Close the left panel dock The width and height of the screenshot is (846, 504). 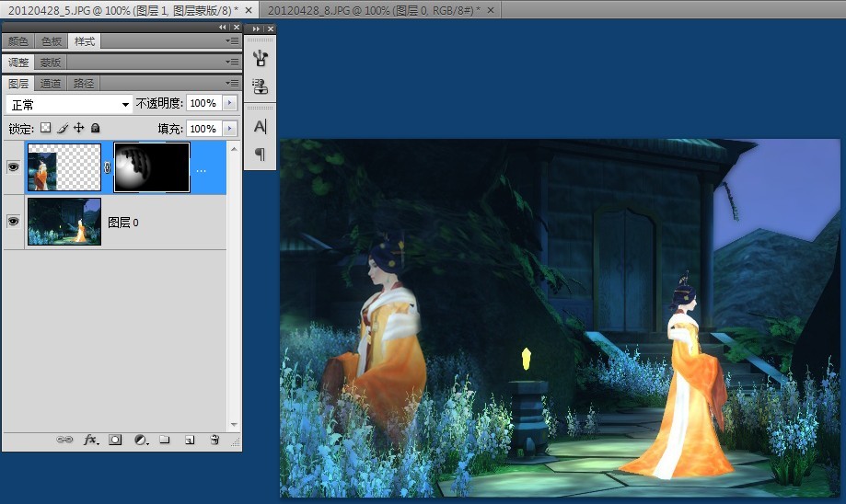237,27
